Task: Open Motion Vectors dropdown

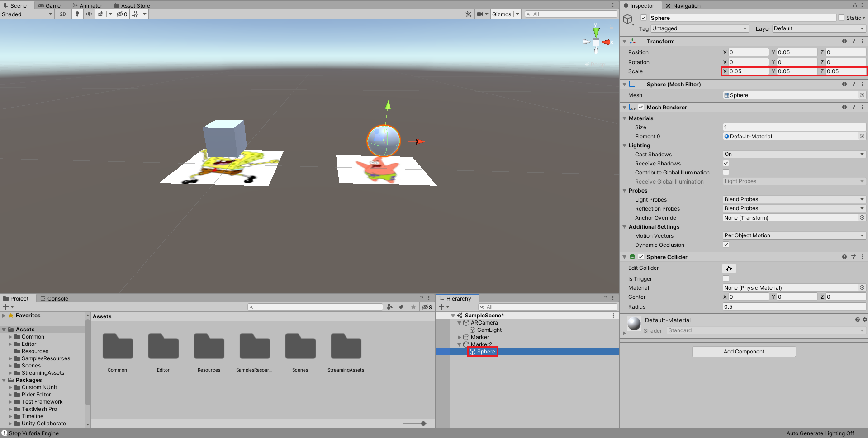Action: click(794, 235)
